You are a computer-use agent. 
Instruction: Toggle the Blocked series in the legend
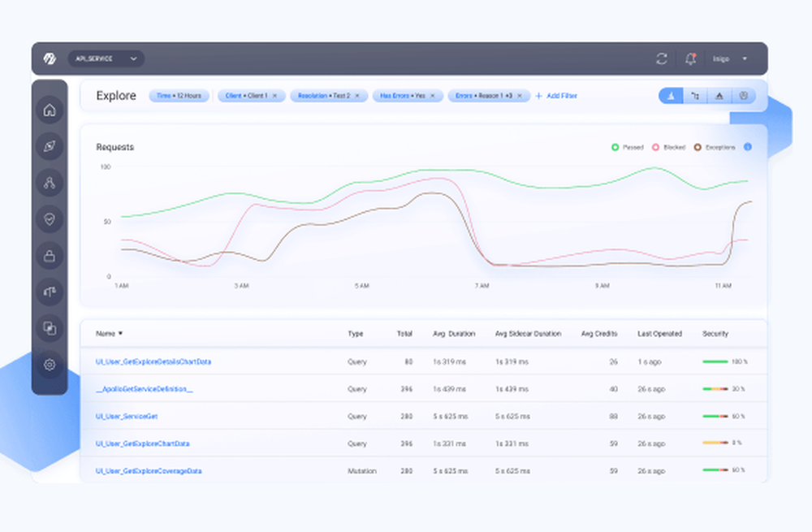click(x=668, y=147)
